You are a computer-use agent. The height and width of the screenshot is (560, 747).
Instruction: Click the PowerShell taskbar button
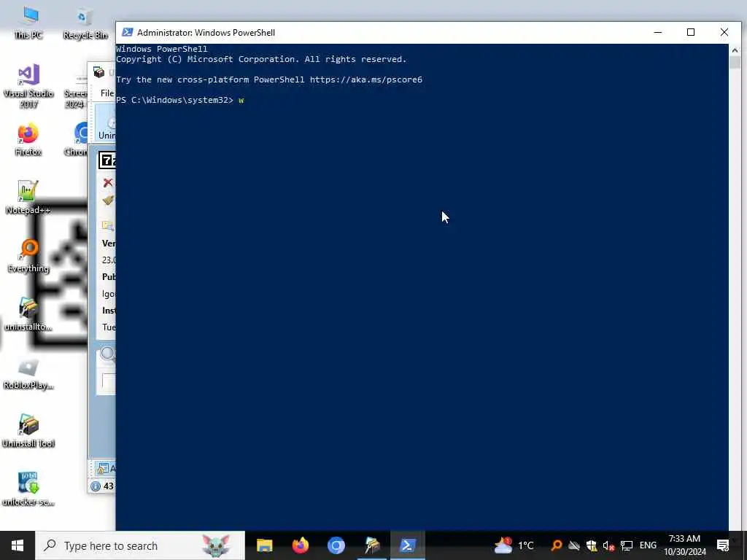pos(408,545)
